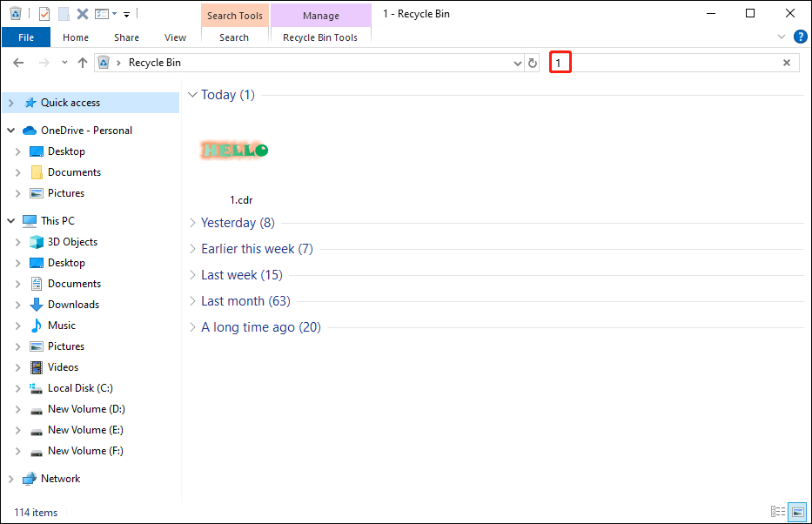
Task: Expand the Downloads tree node
Action: click(18, 305)
